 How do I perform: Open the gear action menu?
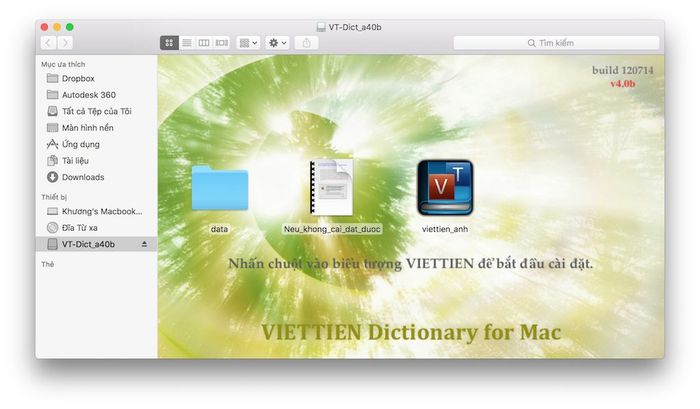pyautogui.click(x=277, y=43)
